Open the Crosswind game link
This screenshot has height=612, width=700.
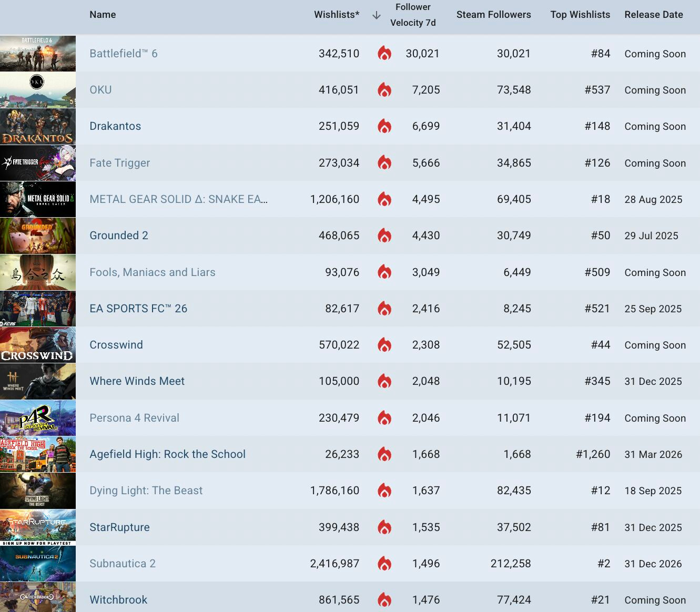tap(116, 345)
